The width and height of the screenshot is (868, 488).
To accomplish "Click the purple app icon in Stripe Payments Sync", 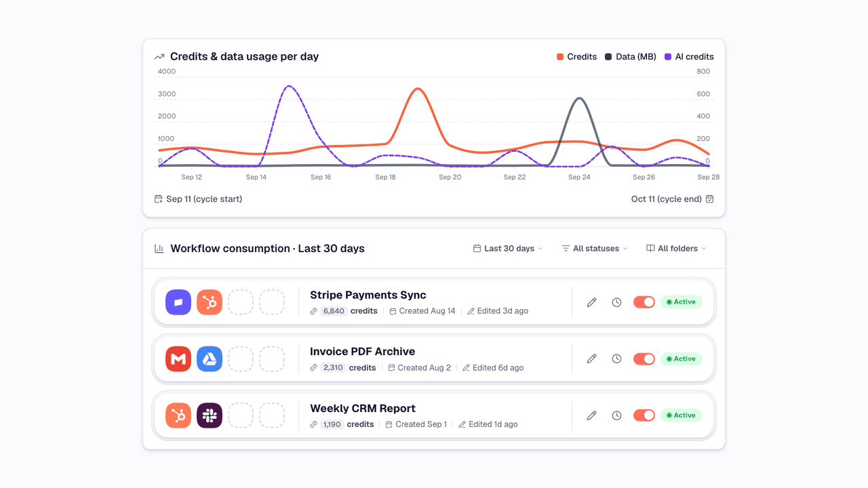I will tap(178, 302).
